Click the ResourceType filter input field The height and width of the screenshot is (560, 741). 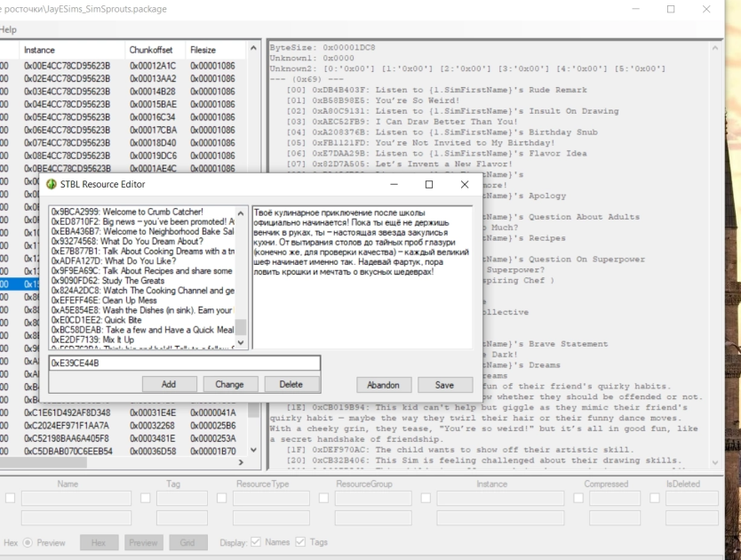271,498
